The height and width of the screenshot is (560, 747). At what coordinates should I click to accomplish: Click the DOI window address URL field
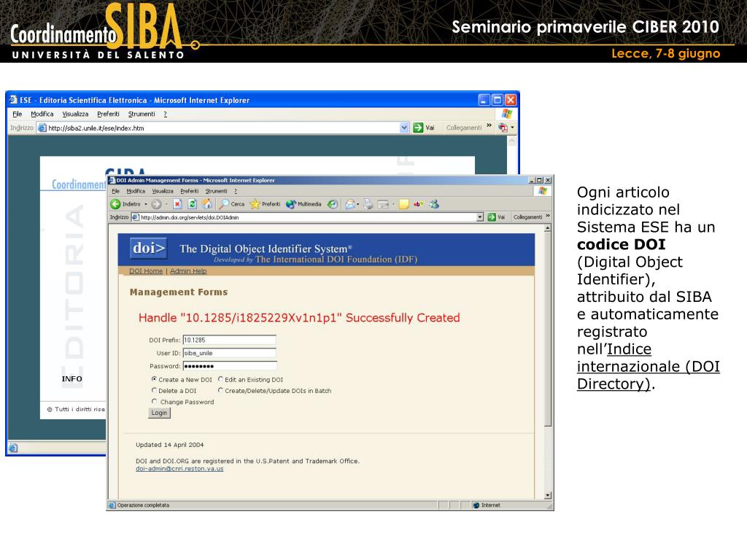(308, 217)
